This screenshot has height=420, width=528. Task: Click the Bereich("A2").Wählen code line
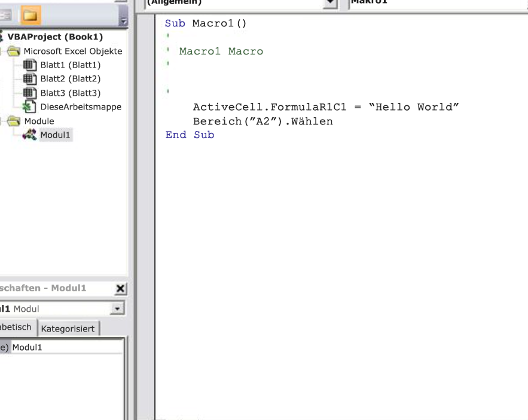pyautogui.click(x=263, y=121)
